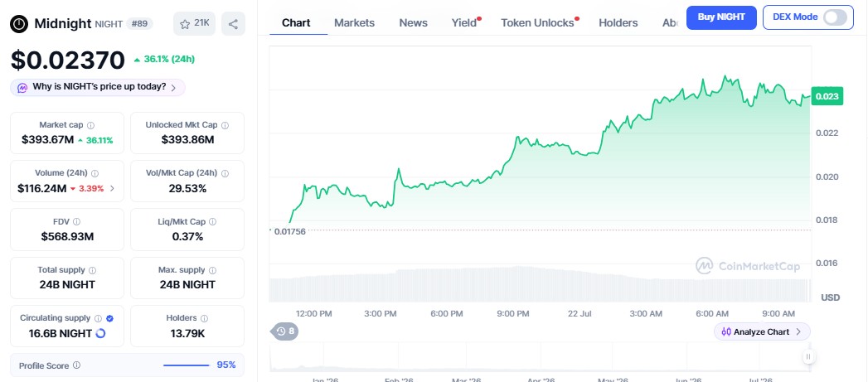Click 16.6B NIGHT circulating supply value
The height and width of the screenshot is (382, 868).
[61, 333]
